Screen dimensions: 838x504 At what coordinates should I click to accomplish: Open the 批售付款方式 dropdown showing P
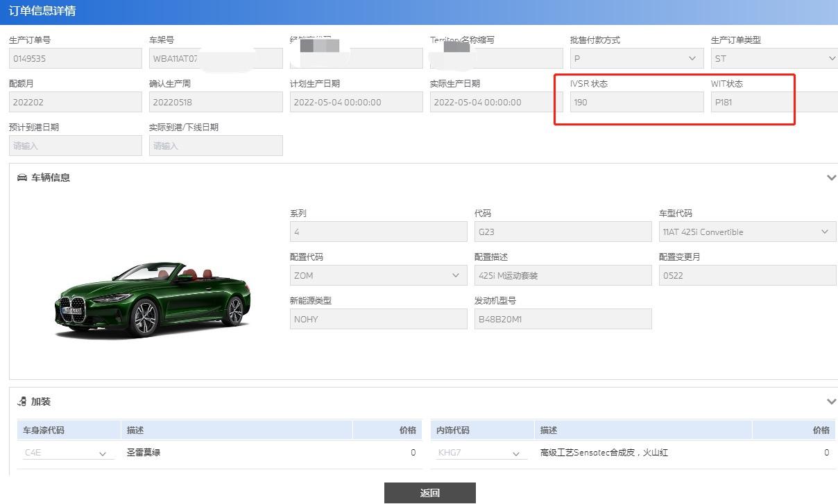(637, 58)
